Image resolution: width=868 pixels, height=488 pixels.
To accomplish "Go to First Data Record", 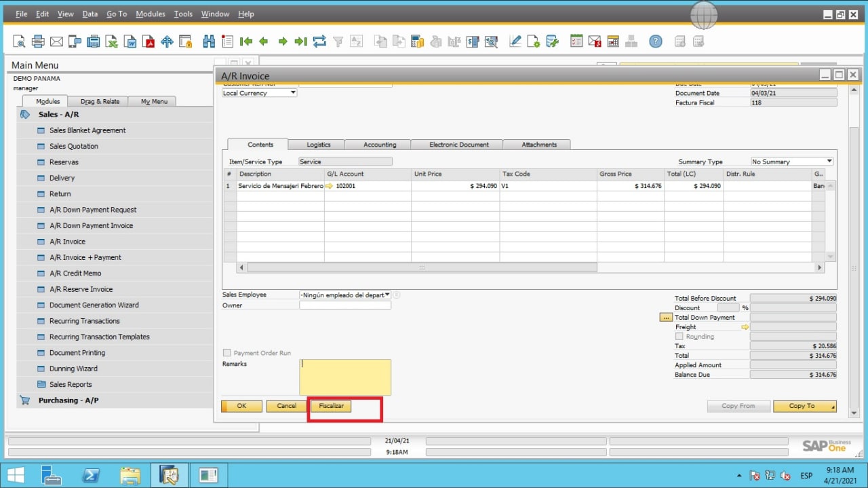I will [x=245, y=41].
